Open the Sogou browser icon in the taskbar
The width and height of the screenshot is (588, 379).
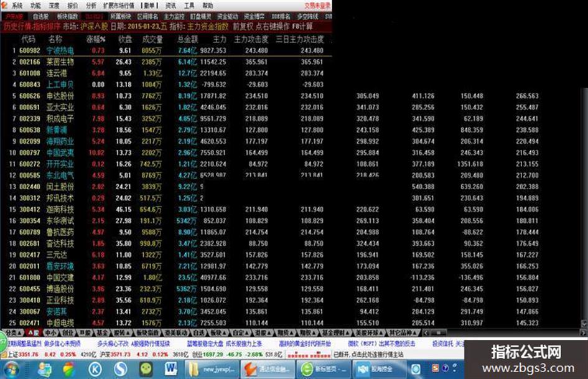120,370
